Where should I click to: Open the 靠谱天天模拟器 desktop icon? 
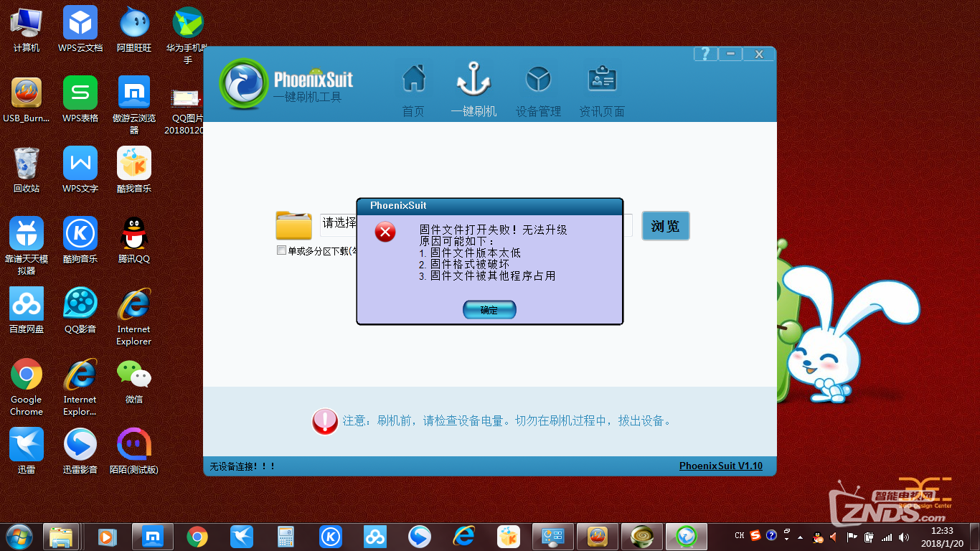pyautogui.click(x=27, y=246)
